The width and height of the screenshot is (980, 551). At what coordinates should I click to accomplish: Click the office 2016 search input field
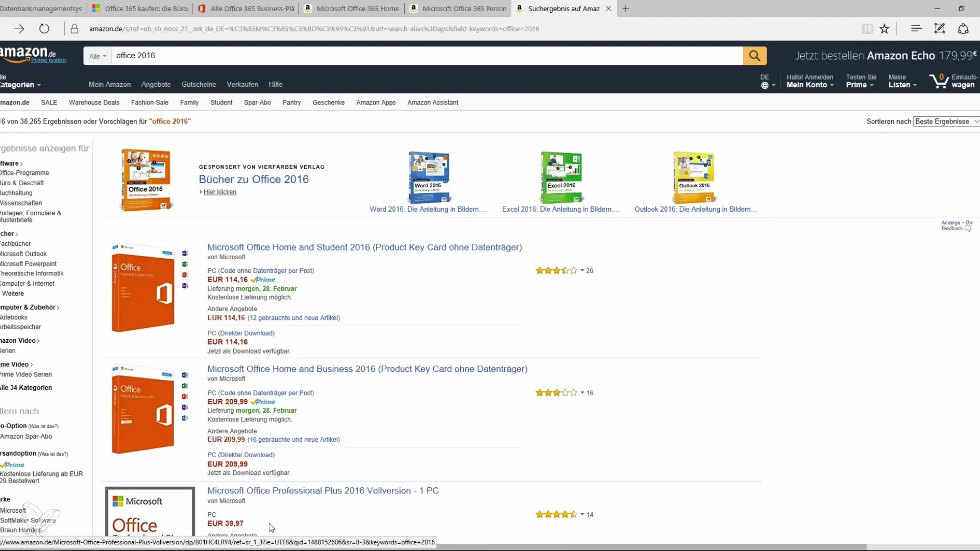(x=427, y=56)
